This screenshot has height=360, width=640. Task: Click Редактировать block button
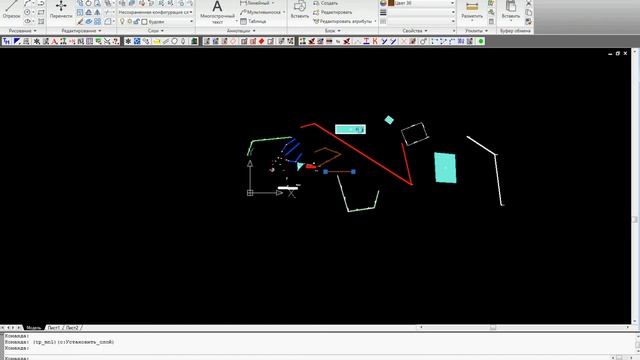(332, 12)
